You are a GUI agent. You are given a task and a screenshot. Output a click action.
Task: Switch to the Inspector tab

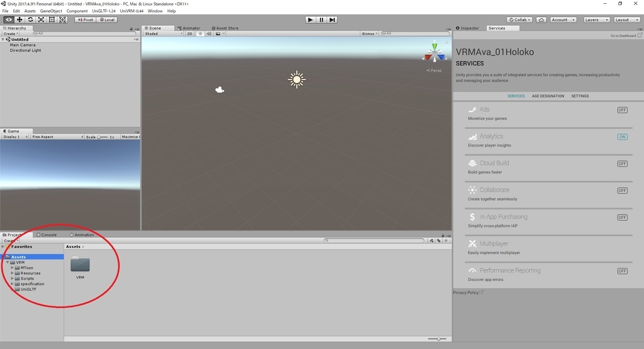tap(467, 28)
